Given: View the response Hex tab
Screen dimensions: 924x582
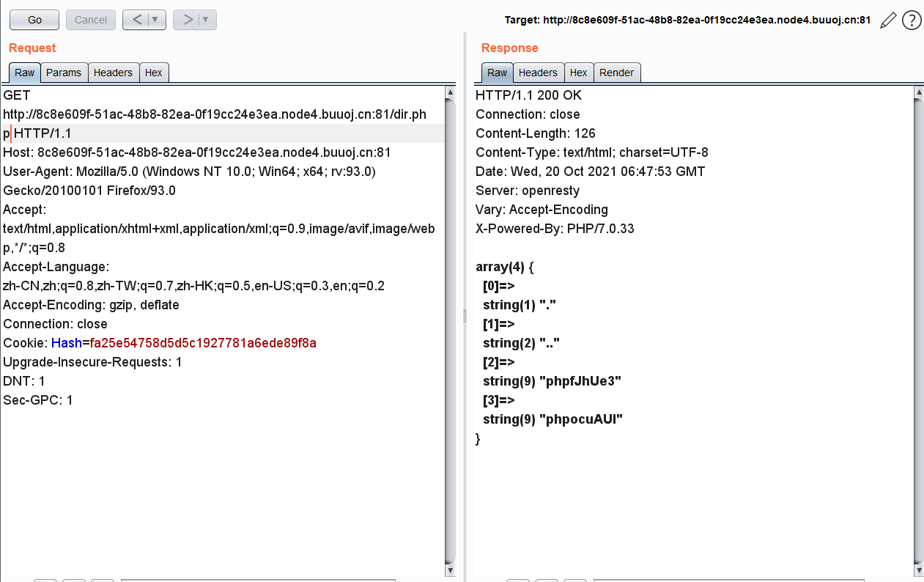Looking at the screenshot, I should pyautogui.click(x=578, y=73).
